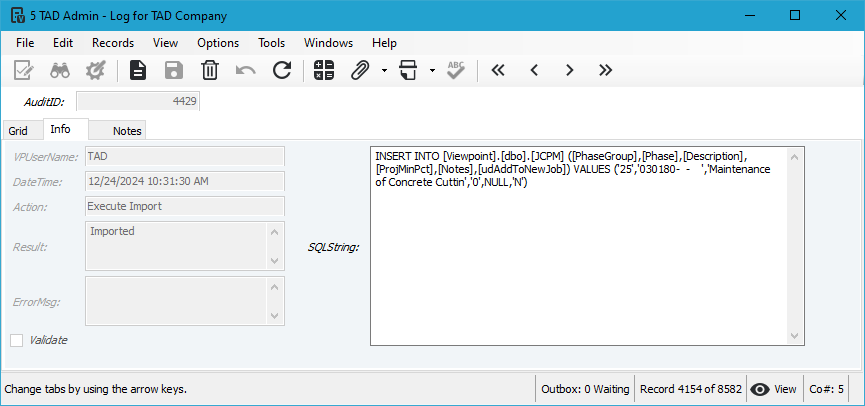The image size is (865, 406).
Task: Click the Action field Execute Import
Action: point(185,206)
